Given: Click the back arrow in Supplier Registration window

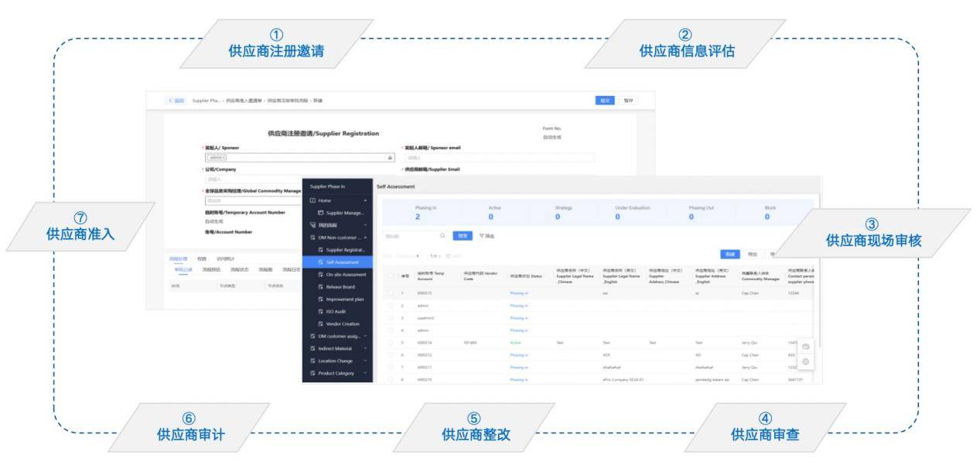Looking at the screenshot, I should (x=170, y=101).
